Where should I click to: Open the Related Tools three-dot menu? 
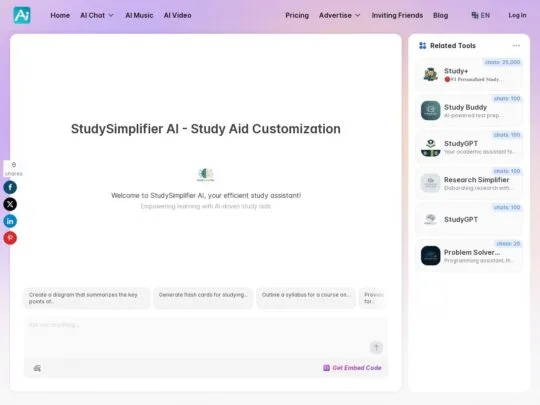tap(516, 45)
